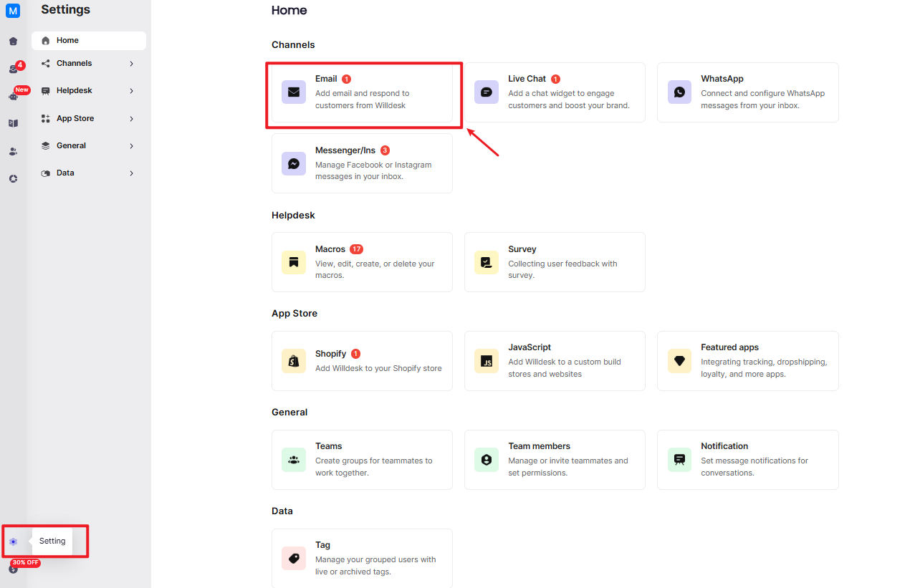Click the share icon beside Channels in sidebar
915x588 pixels.
[46, 63]
